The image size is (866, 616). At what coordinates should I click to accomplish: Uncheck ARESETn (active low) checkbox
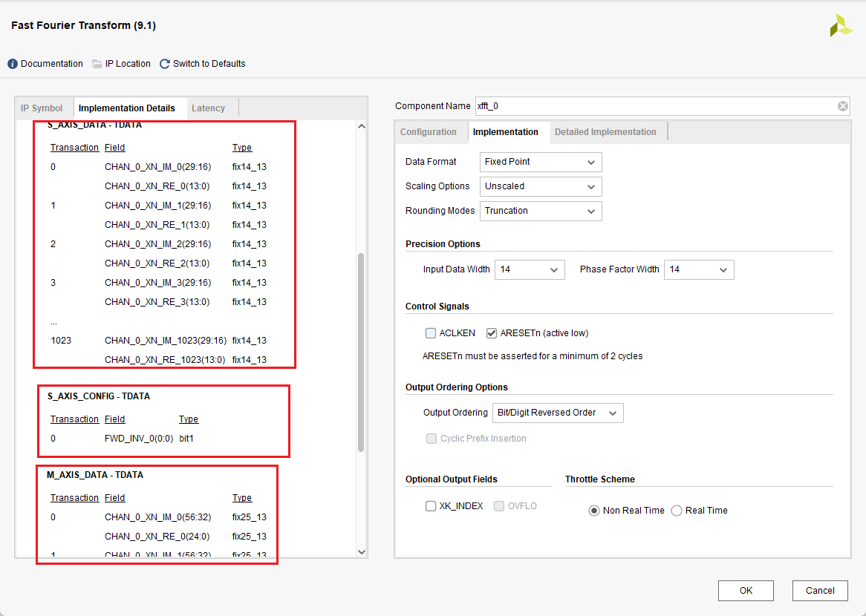coord(492,333)
